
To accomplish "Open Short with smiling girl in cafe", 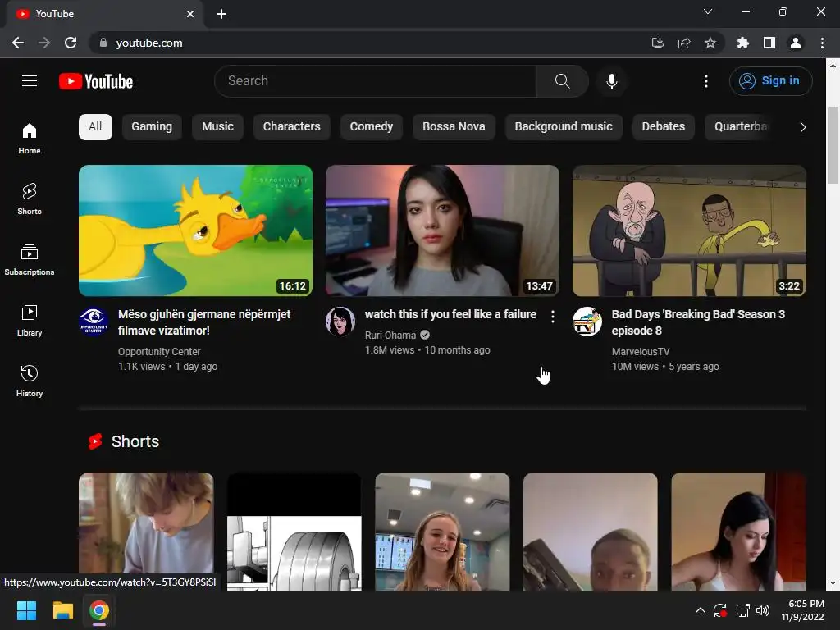I will [442, 532].
